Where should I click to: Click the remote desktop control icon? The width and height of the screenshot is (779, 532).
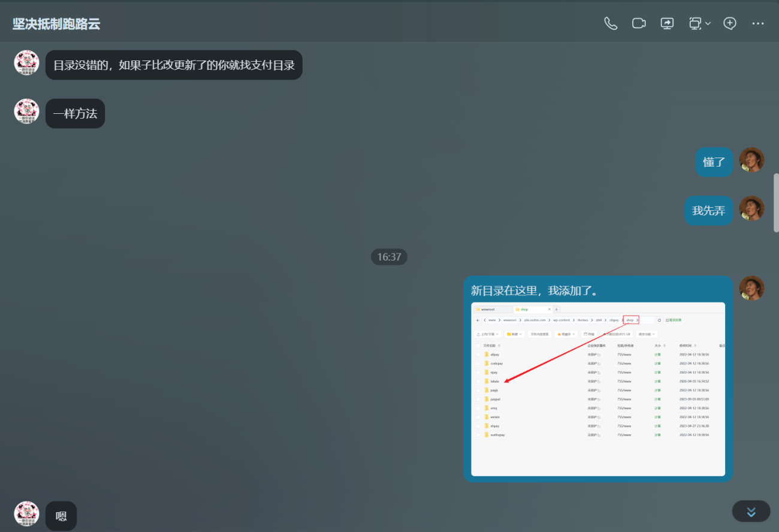pos(695,23)
